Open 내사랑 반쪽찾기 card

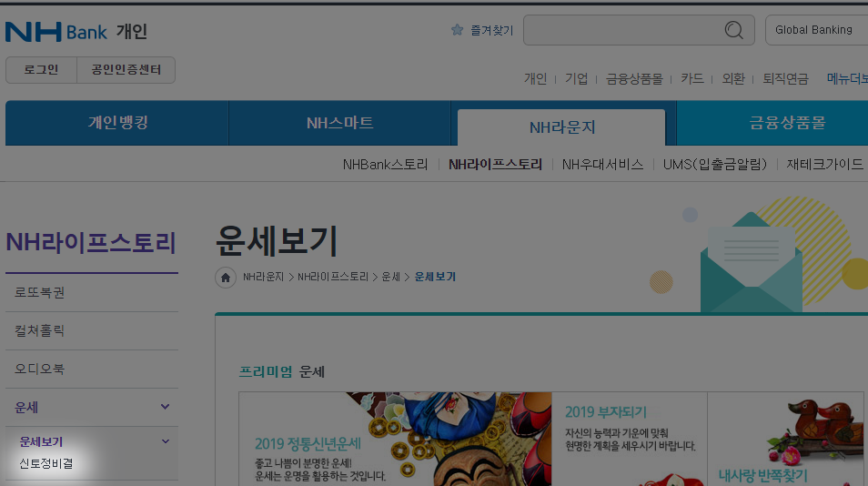785,439
